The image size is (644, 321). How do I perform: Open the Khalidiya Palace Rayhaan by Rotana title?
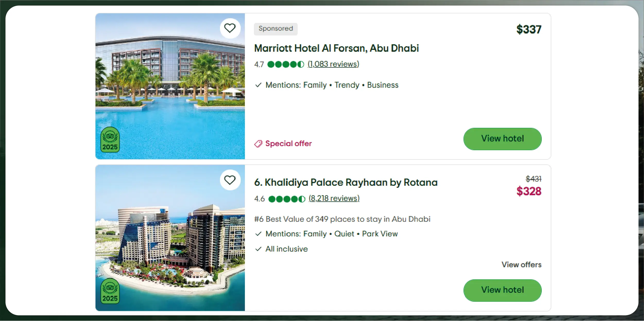[x=346, y=182]
